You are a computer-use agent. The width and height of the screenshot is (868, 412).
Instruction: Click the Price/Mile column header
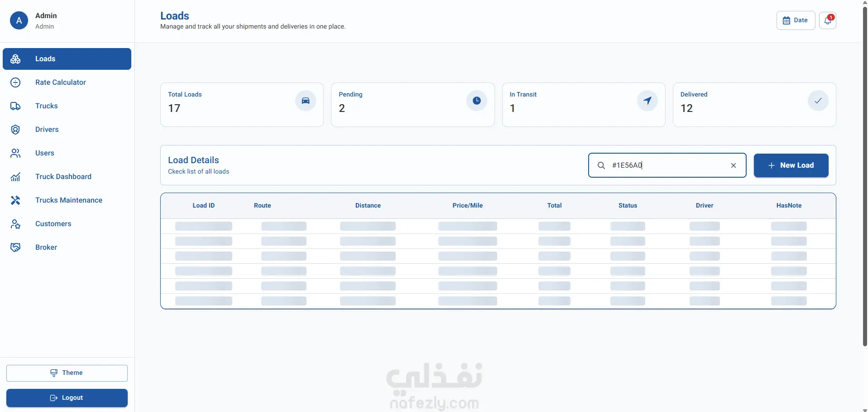pyautogui.click(x=468, y=206)
